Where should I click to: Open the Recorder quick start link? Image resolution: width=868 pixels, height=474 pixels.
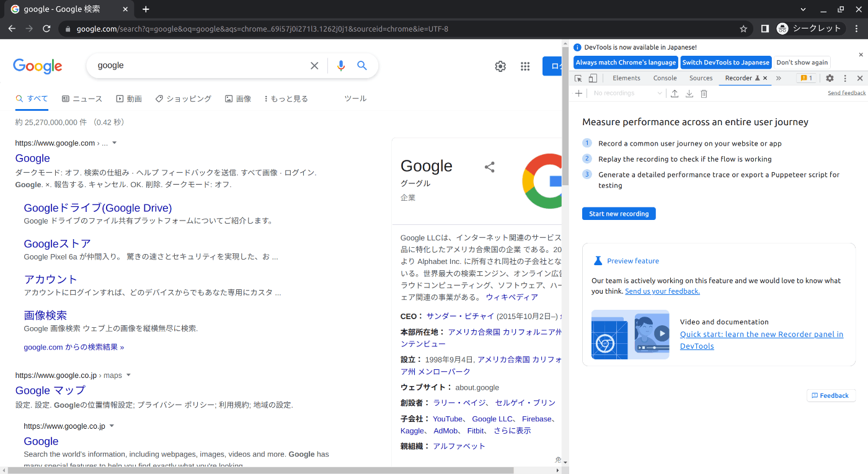point(761,340)
